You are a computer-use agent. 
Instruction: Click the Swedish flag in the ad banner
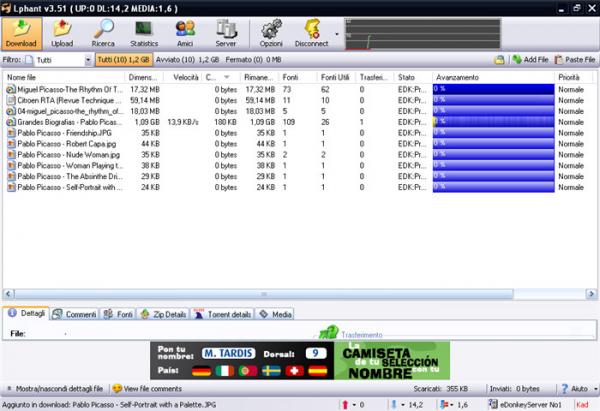pyautogui.click(x=271, y=371)
